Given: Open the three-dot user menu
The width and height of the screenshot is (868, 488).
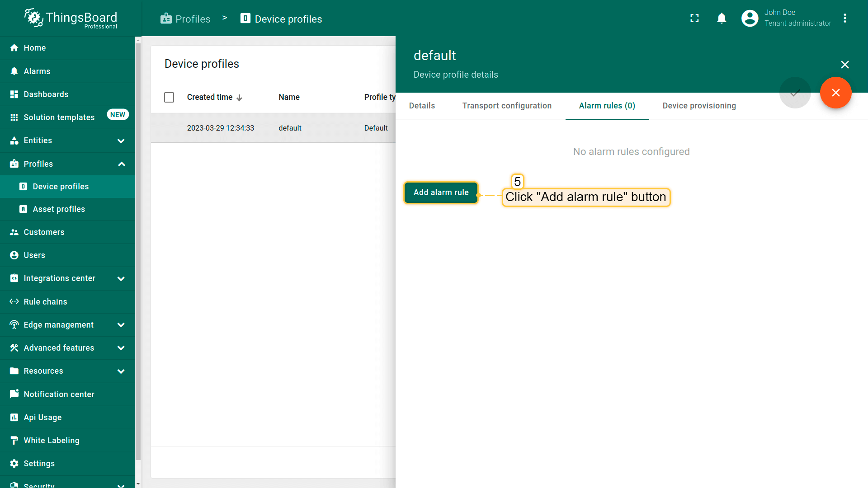Looking at the screenshot, I should click(844, 18).
